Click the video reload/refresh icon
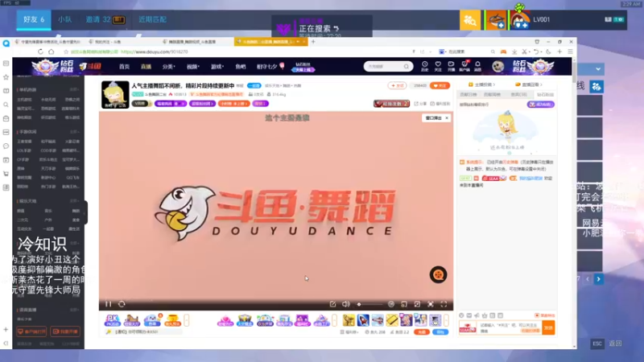 click(122, 304)
